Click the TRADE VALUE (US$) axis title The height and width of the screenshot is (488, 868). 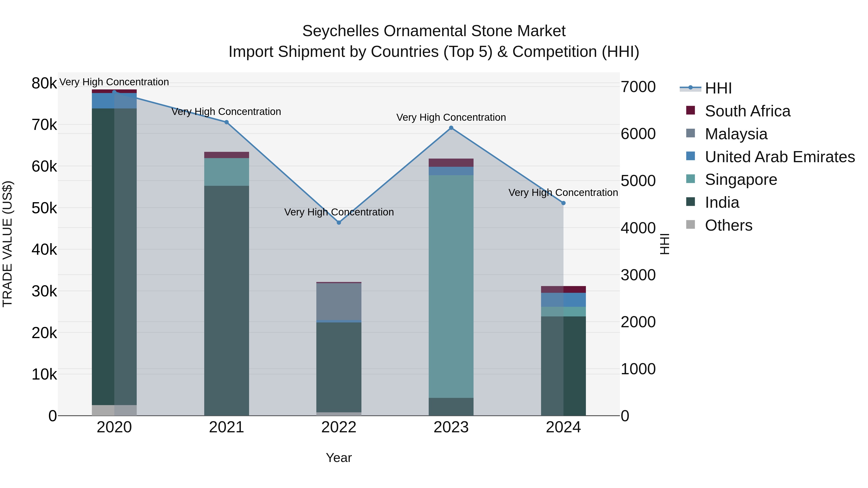(x=7, y=244)
